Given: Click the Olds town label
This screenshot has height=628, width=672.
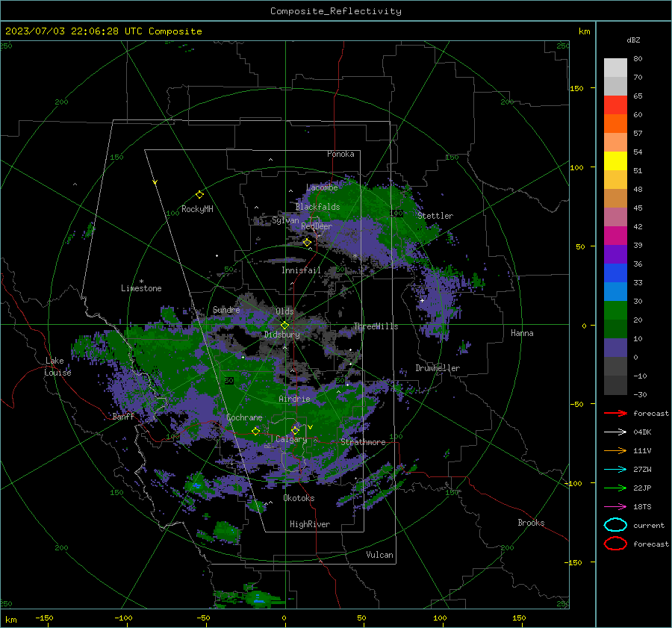Looking at the screenshot, I should [x=284, y=311].
